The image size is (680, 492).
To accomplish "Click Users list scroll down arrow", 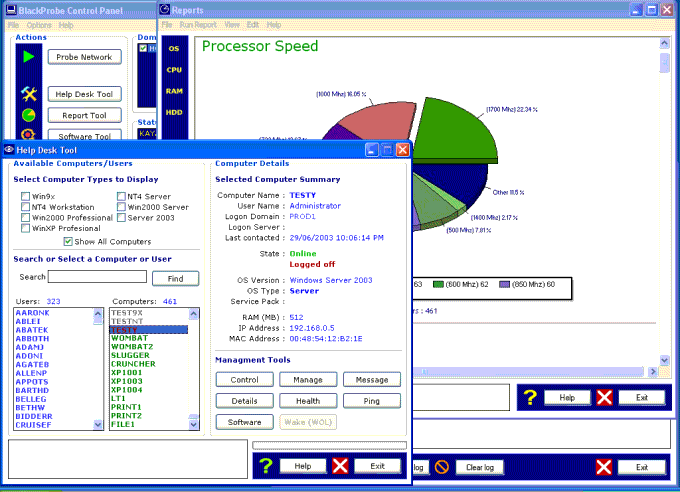I will (98, 424).
